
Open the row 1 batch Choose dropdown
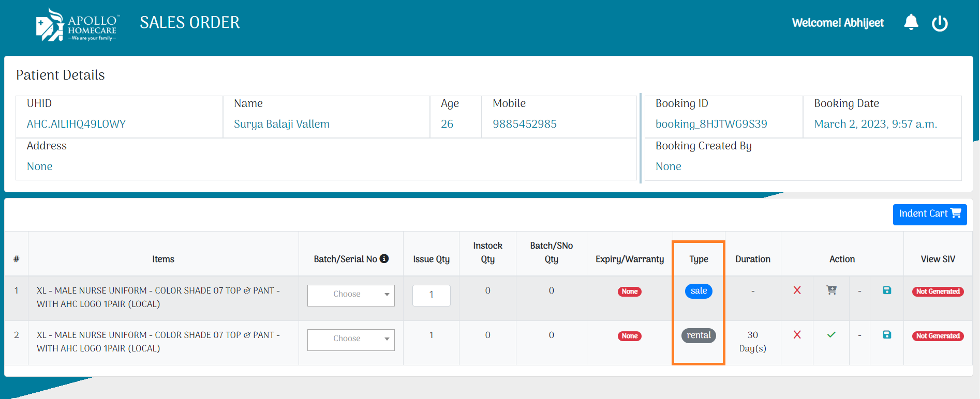pos(351,295)
